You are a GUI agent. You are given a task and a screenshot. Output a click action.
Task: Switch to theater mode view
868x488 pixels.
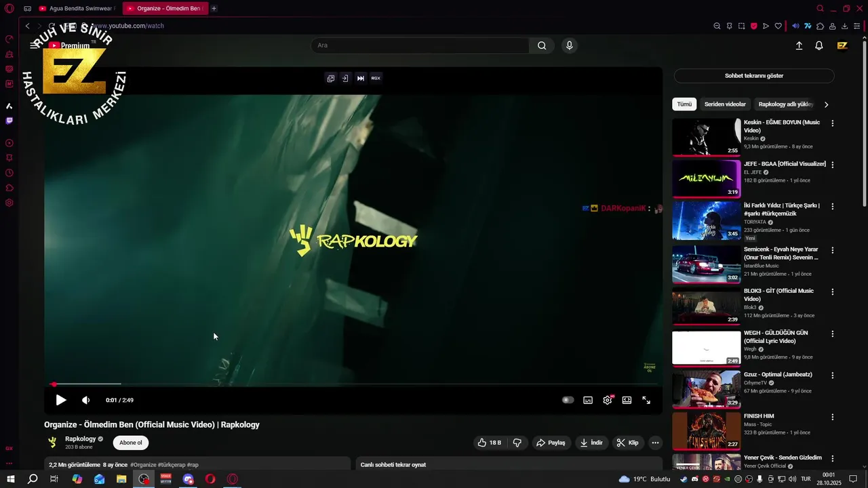pyautogui.click(x=627, y=400)
